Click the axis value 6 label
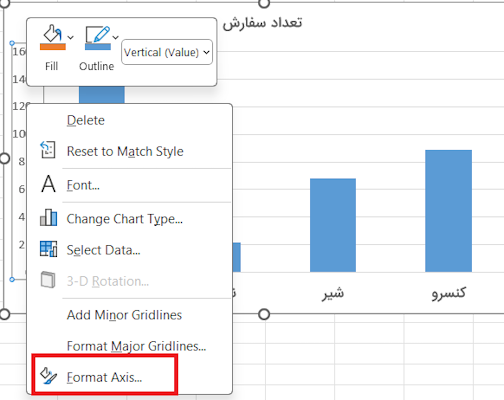 click(x=22, y=189)
